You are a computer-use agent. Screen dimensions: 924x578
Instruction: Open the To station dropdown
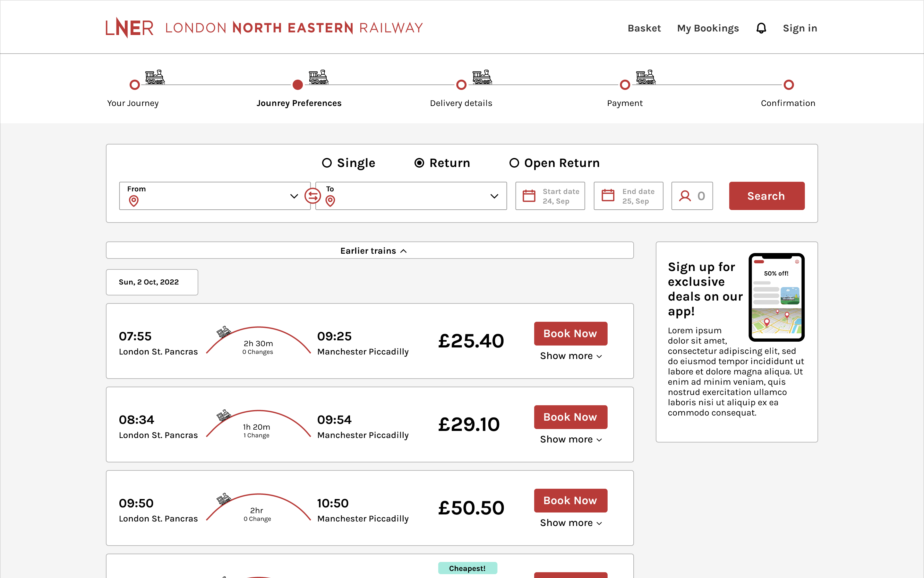(x=411, y=196)
